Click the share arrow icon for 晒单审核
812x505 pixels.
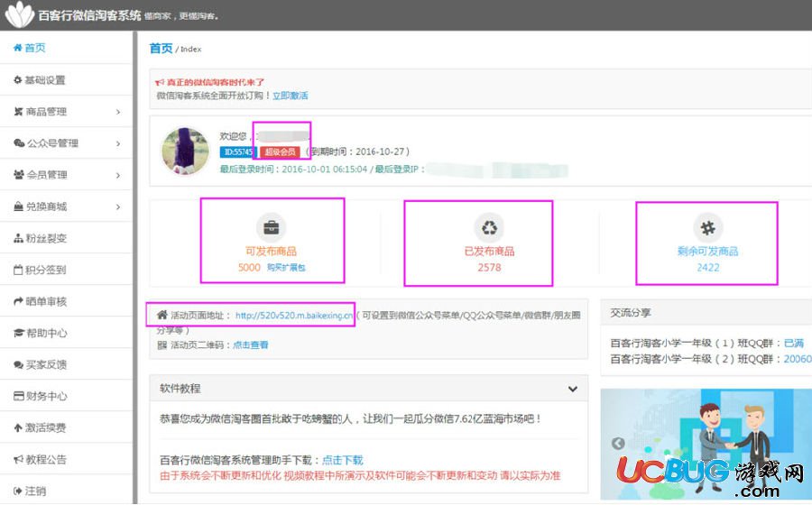(19, 301)
